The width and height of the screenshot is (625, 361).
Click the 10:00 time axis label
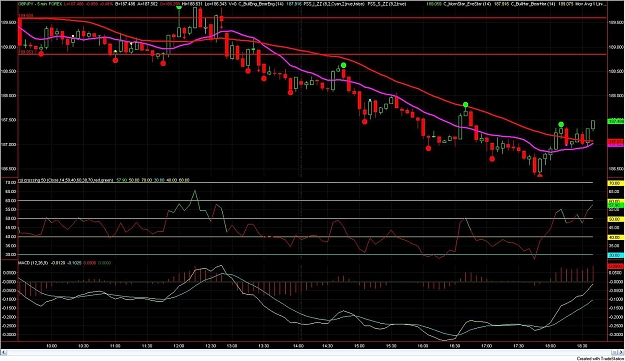(x=52, y=346)
